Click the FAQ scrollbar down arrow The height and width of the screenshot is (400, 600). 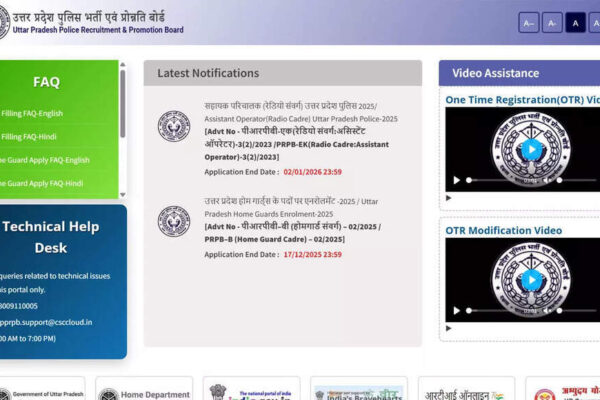[x=122, y=195]
